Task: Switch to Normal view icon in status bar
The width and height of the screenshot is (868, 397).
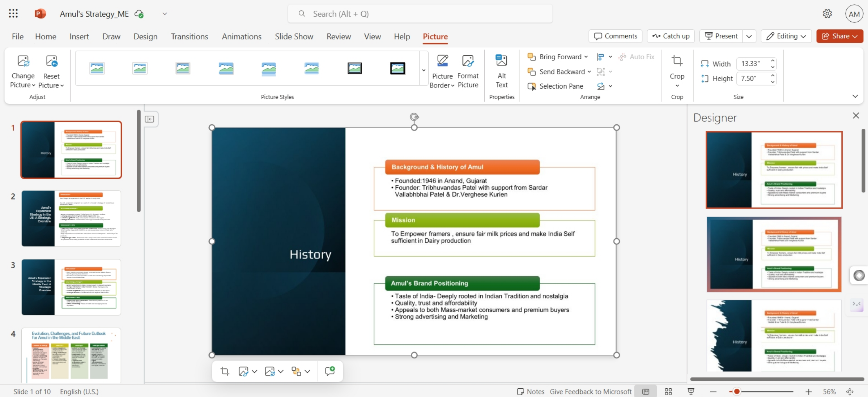Action: (x=646, y=392)
